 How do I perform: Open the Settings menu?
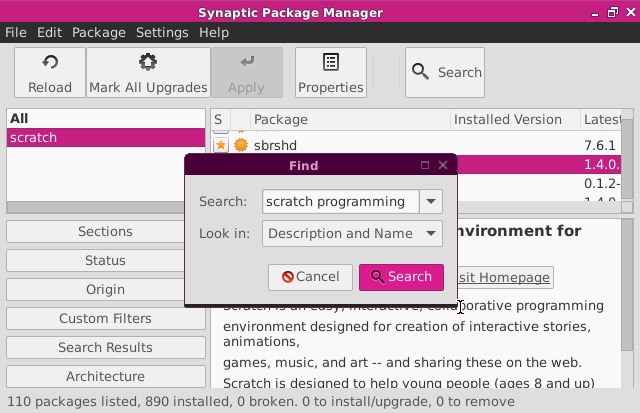(x=162, y=32)
